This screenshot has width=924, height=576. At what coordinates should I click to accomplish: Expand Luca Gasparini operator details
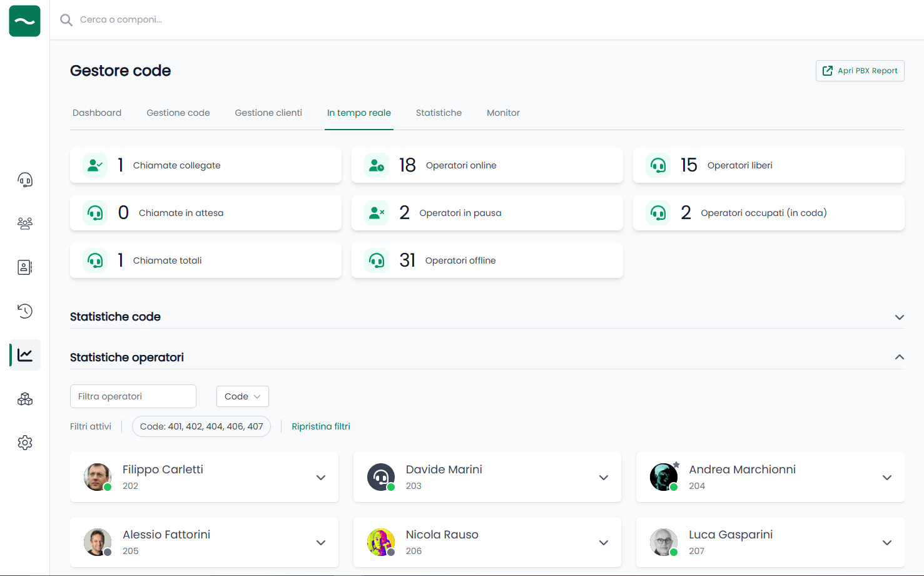point(886,543)
